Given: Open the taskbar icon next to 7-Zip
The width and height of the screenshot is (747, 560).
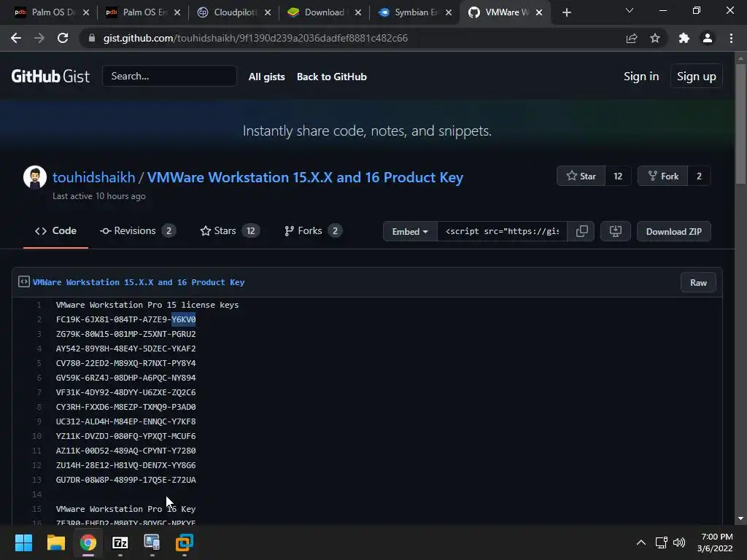Looking at the screenshot, I should 152,542.
